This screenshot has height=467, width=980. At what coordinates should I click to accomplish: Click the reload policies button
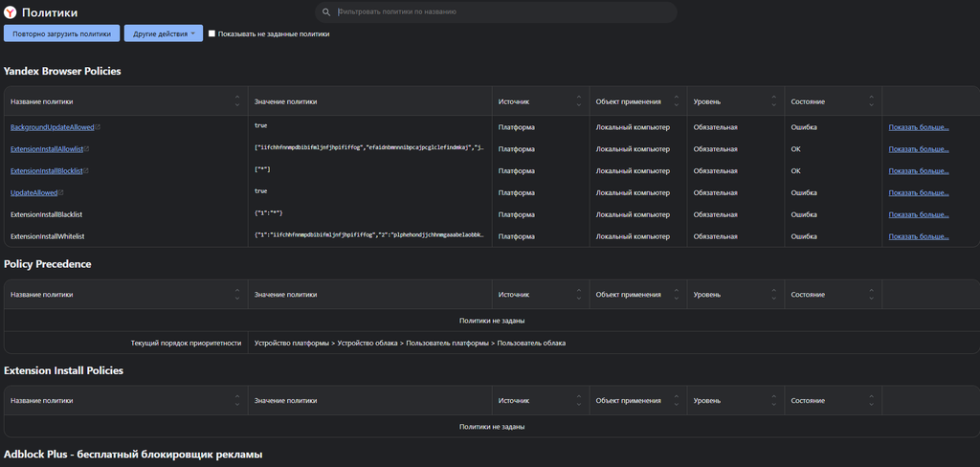point(61,33)
